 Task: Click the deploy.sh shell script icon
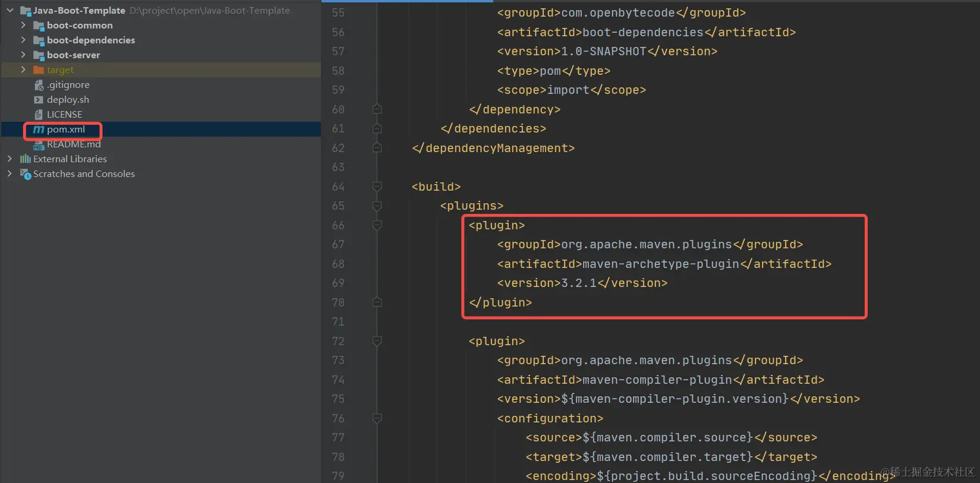point(39,100)
